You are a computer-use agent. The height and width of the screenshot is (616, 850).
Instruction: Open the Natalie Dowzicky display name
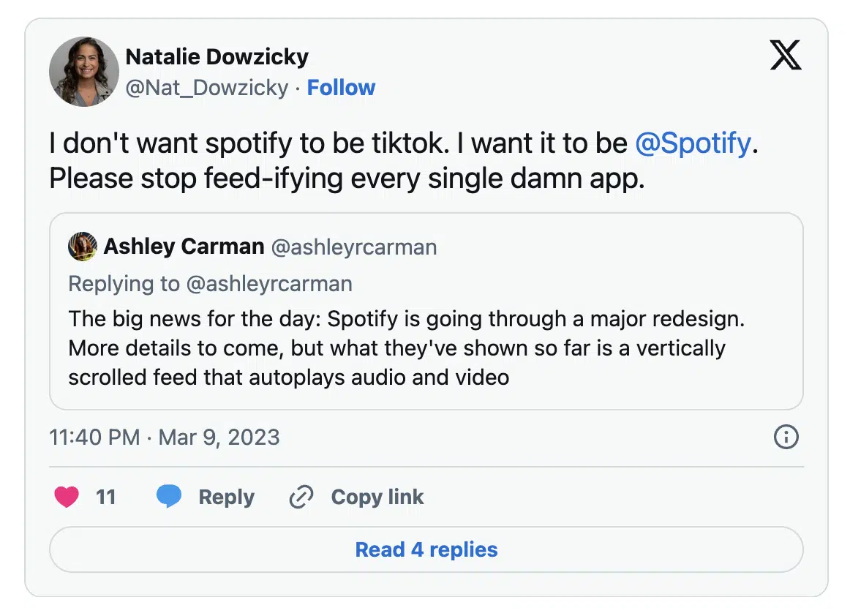[x=217, y=57]
